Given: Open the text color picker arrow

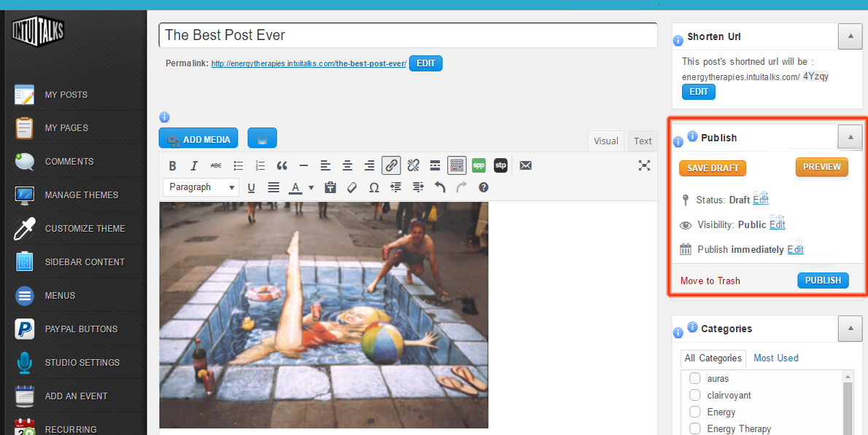Looking at the screenshot, I should click(311, 188).
